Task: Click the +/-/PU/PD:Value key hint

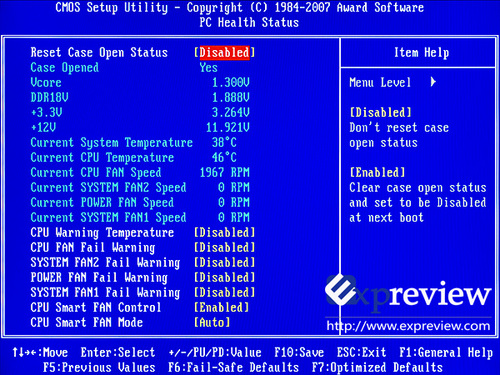Action: click(215, 353)
